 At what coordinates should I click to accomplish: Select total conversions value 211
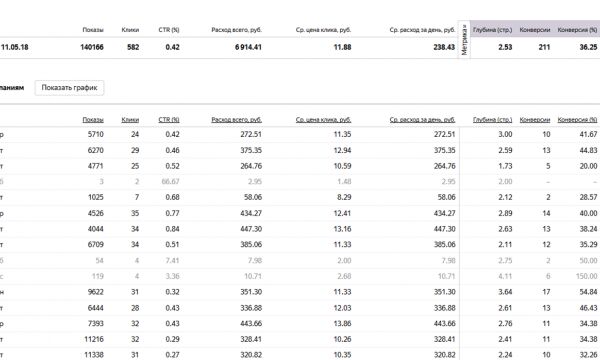(544, 47)
